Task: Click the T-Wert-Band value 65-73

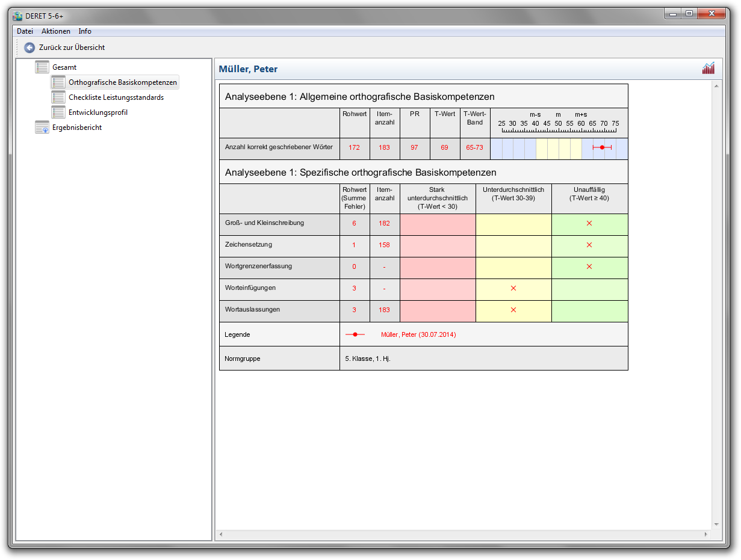Action: click(474, 147)
